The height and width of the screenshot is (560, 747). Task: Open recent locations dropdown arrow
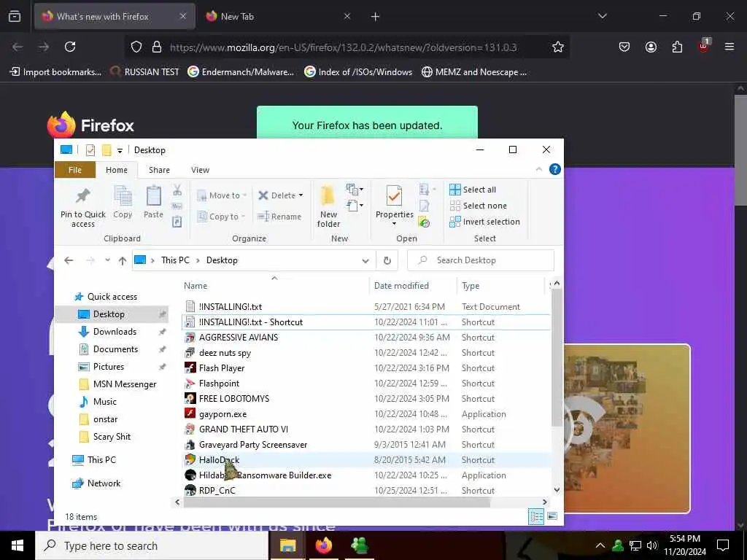pyautogui.click(x=108, y=260)
